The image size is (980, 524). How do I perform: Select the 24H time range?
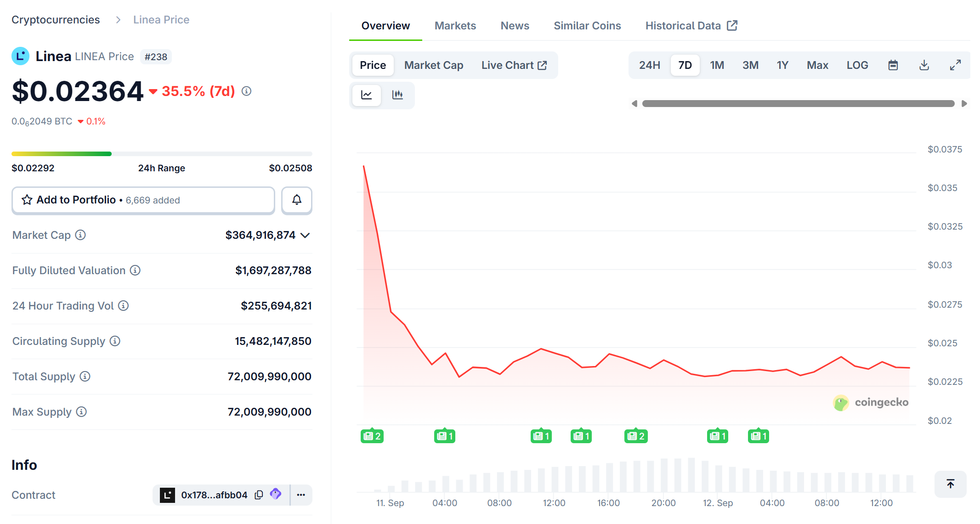[x=649, y=65]
